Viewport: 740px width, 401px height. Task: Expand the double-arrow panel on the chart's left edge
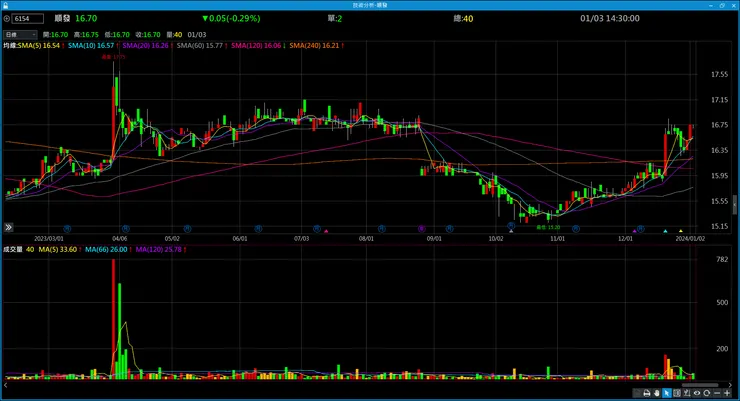click(x=8, y=227)
